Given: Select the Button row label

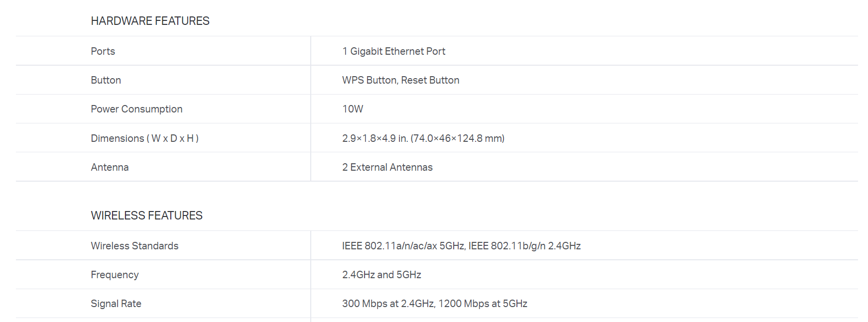Looking at the screenshot, I should pyautogui.click(x=106, y=80).
